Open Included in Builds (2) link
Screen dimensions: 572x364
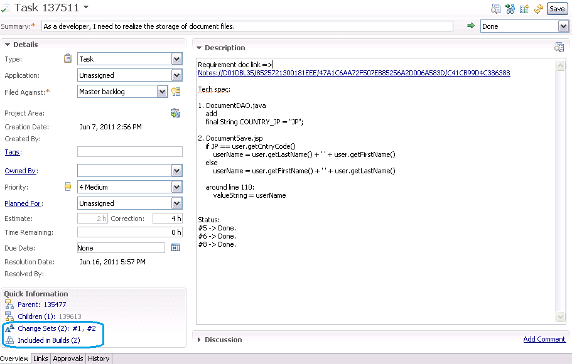click(x=49, y=340)
